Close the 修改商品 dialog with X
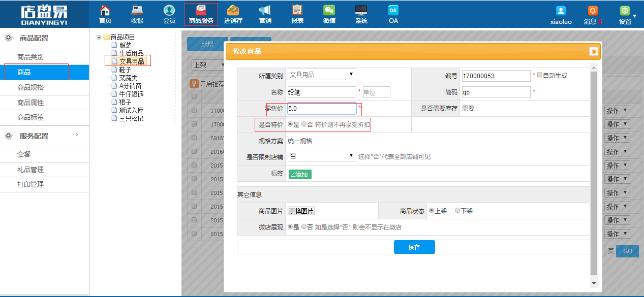Image resolution: width=644 pixels, height=297 pixels. (x=593, y=51)
